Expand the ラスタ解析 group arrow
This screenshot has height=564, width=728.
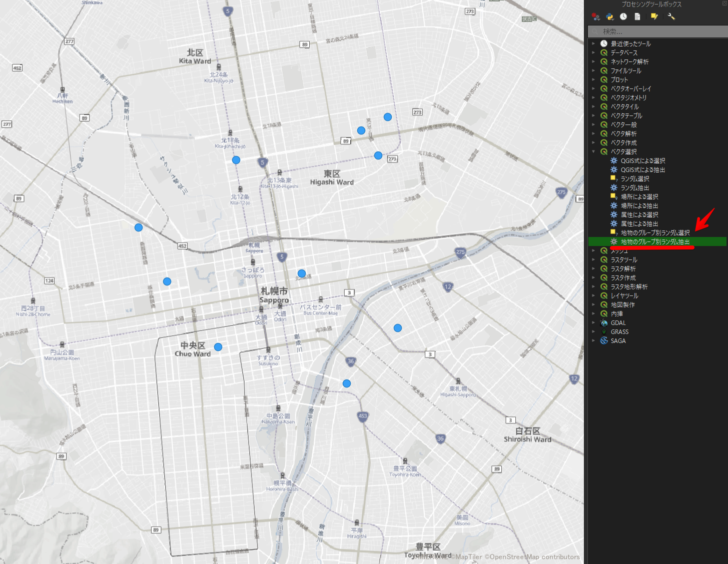click(x=593, y=269)
